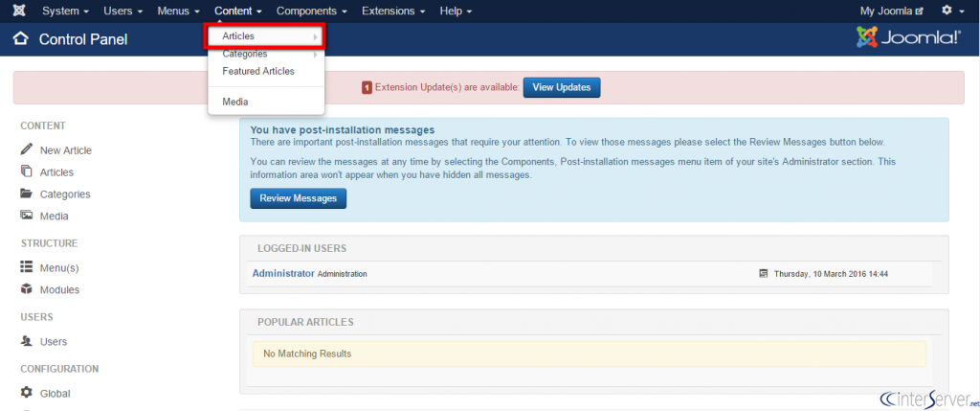Click the list icon beside Menu(s)
This screenshot has width=980, height=411.
[x=26, y=267]
